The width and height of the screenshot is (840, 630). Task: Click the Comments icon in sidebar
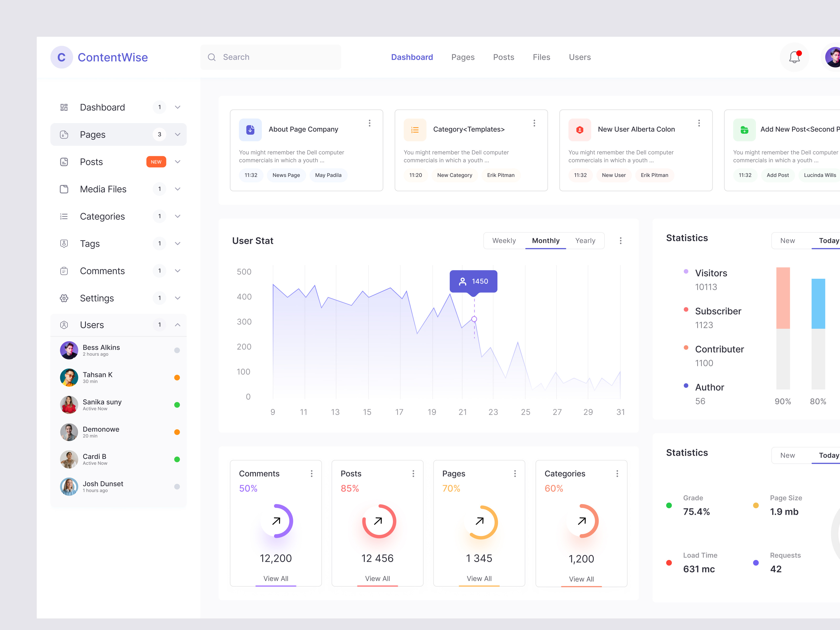coord(64,271)
